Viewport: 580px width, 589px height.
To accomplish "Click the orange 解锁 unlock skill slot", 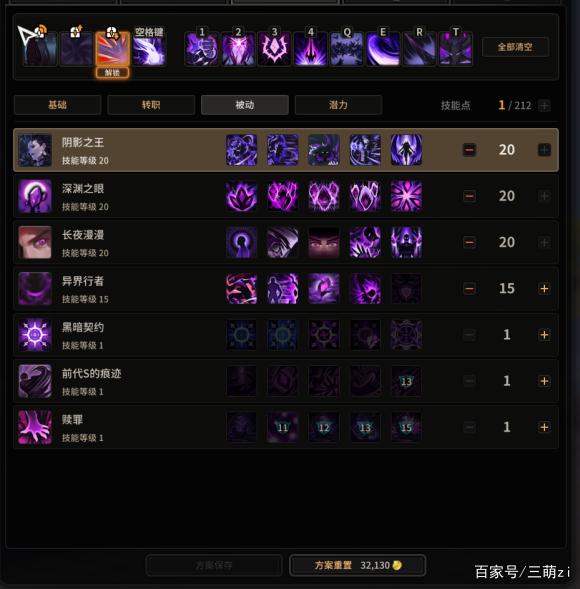I will click(112, 55).
